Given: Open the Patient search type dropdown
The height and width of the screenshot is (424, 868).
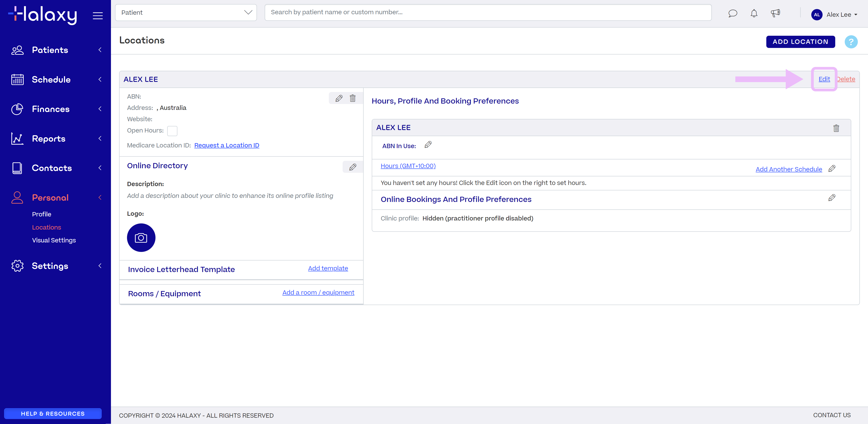Looking at the screenshot, I should click(186, 12).
